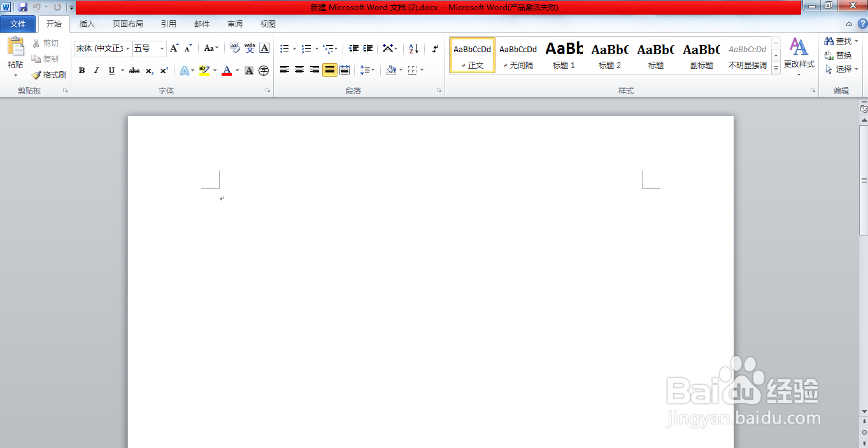Click the Show/Hide paragraph marks icon
Screen dimensions: 868x448
(x=435, y=48)
